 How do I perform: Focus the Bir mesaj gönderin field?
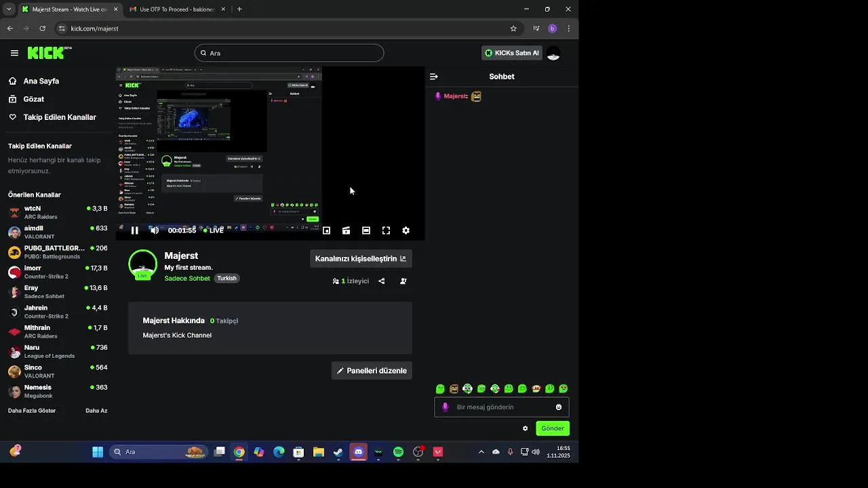point(502,407)
